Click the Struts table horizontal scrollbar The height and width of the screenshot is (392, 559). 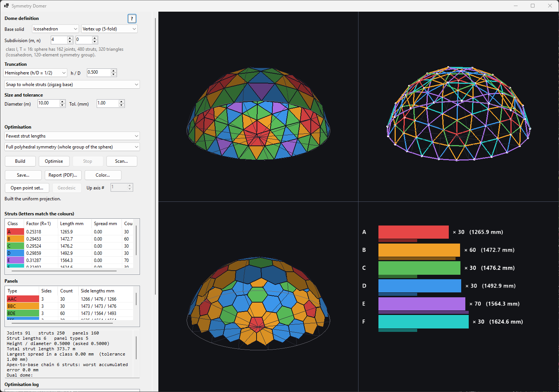tap(64, 271)
